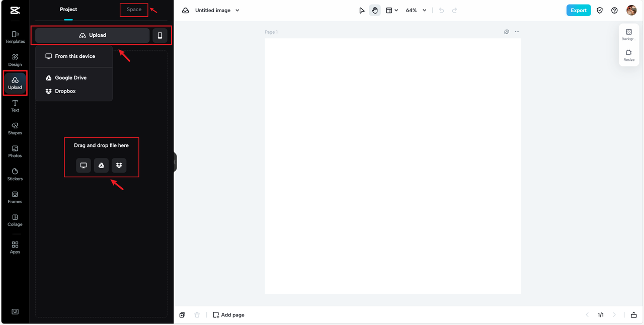Image resolution: width=644 pixels, height=325 pixels.
Task: Click the Dropbox icon under drag and drop
Action: (119, 166)
